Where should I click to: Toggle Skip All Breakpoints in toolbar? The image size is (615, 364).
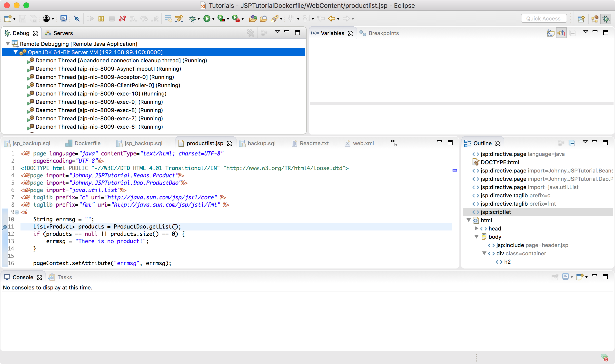77,19
